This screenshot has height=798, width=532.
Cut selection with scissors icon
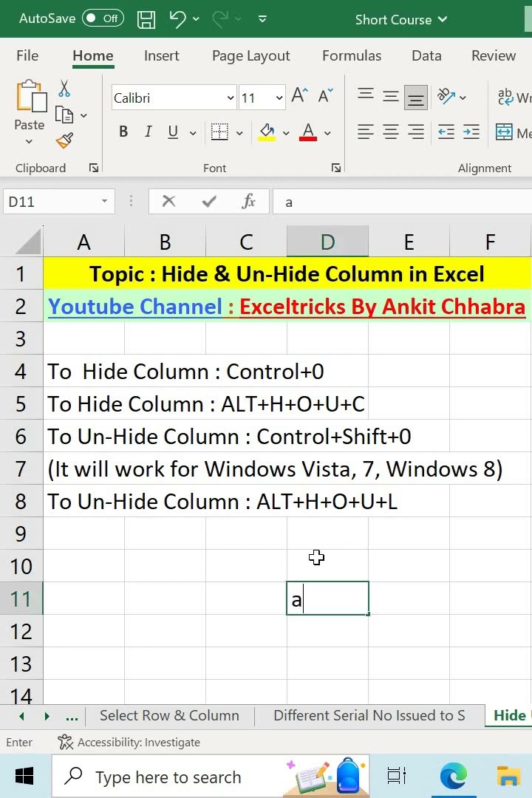[64, 89]
